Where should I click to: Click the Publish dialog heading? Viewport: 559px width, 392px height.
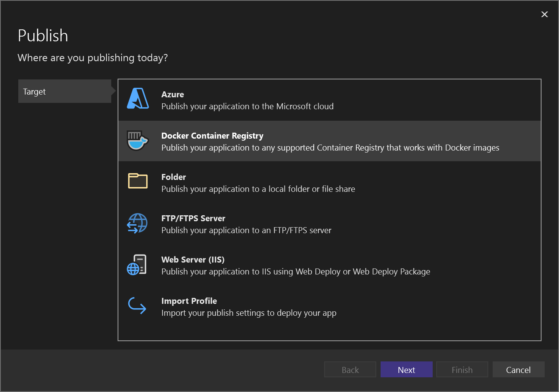43,35
